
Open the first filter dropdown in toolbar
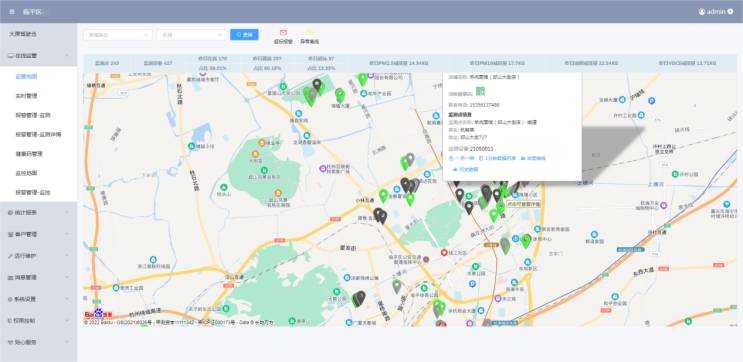(118, 35)
